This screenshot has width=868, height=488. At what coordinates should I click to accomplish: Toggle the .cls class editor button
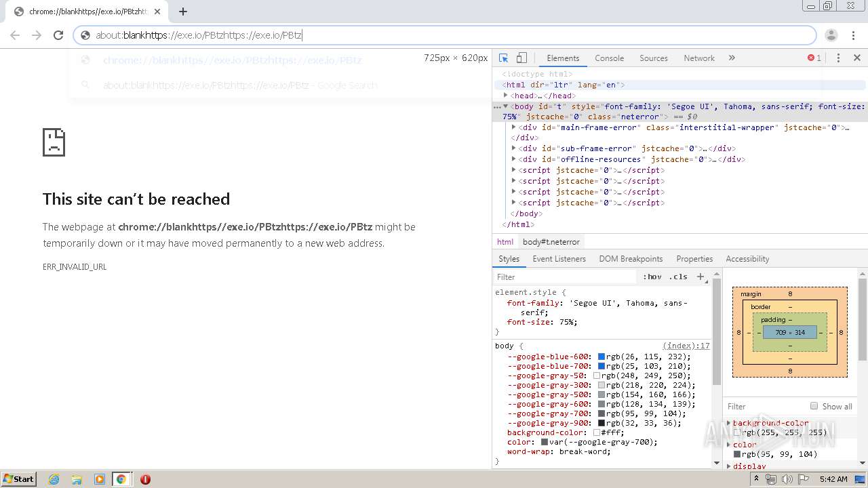point(678,277)
